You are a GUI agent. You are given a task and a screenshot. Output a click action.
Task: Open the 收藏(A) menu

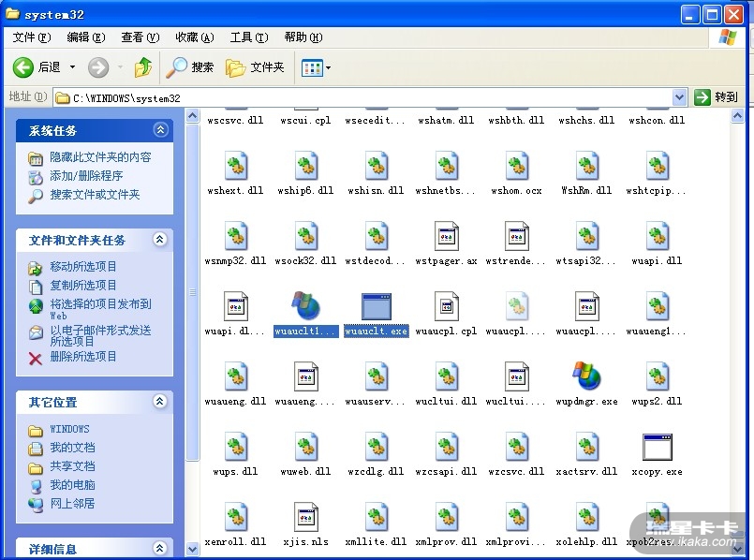195,37
